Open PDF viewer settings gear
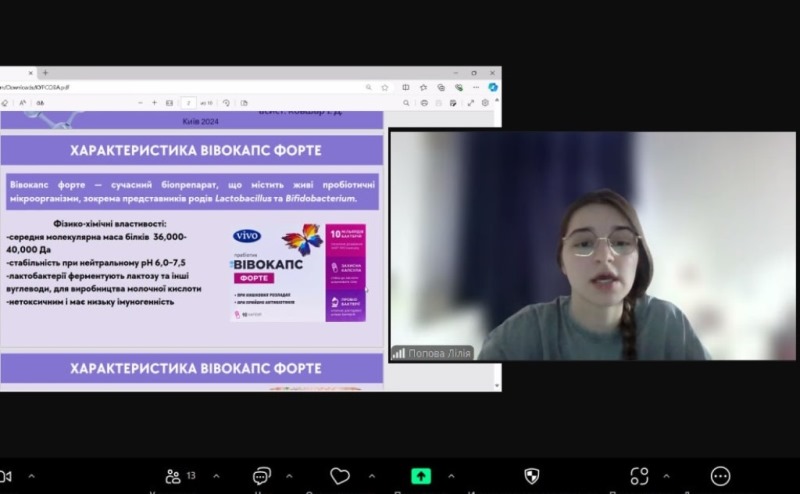The width and height of the screenshot is (800, 494). point(486,102)
